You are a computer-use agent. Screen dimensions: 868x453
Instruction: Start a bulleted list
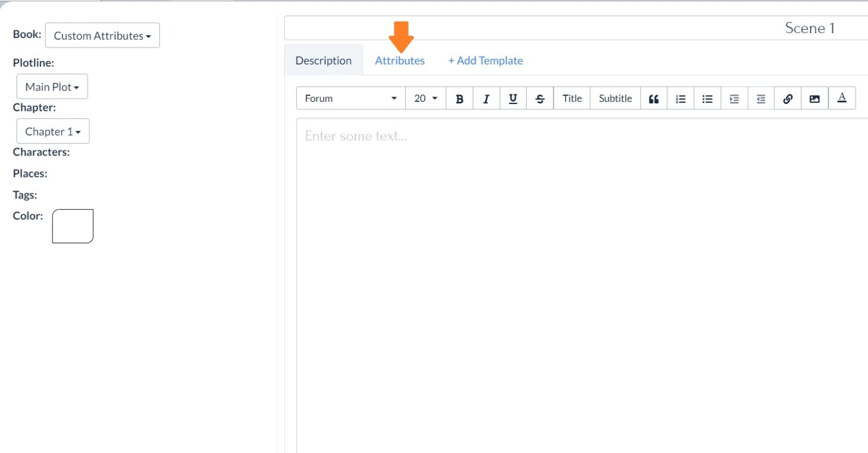point(707,98)
